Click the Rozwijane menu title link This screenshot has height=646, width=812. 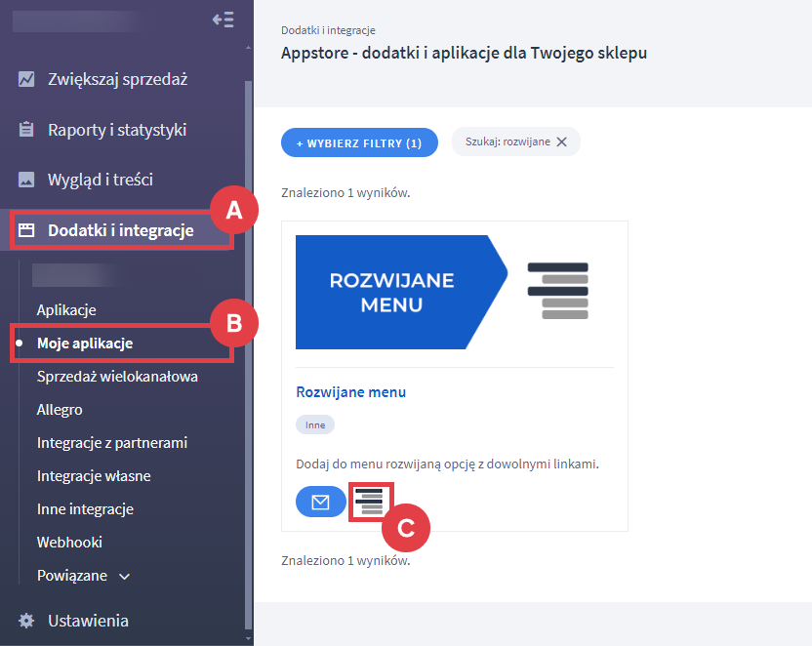point(350,392)
